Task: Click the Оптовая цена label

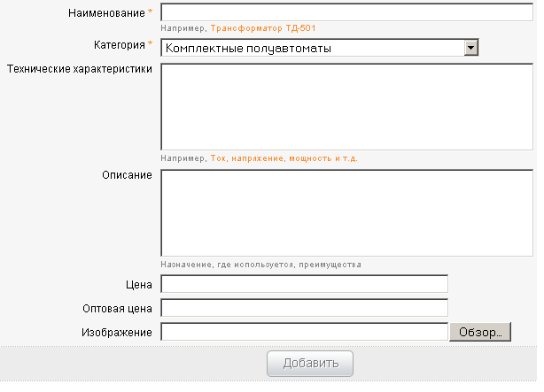Action: click(117, 309)
